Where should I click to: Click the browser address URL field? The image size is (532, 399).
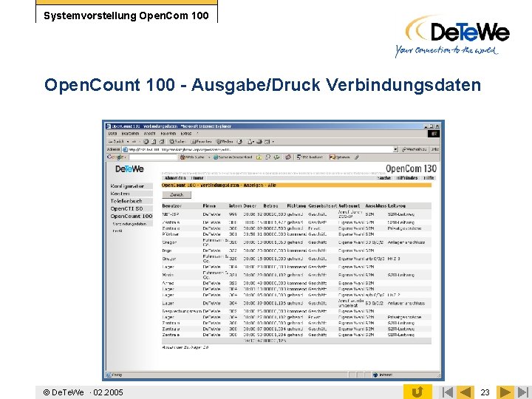(259, 149)
